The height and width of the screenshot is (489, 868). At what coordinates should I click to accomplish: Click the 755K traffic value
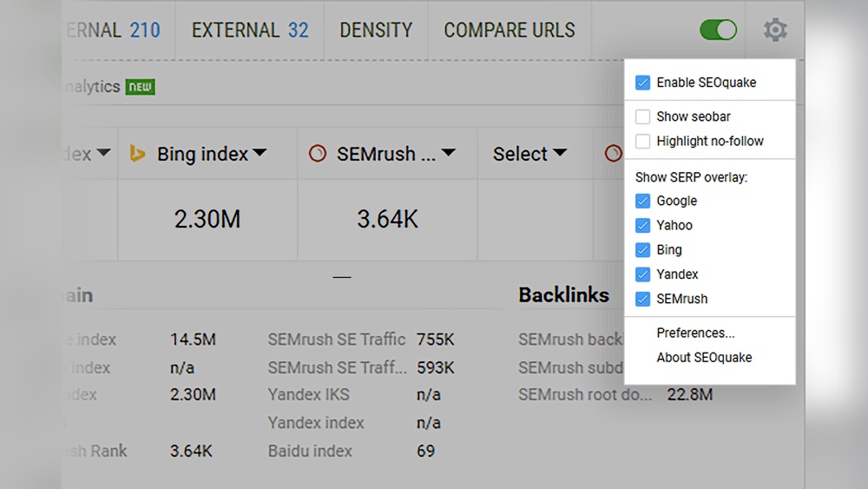point(435,340)
